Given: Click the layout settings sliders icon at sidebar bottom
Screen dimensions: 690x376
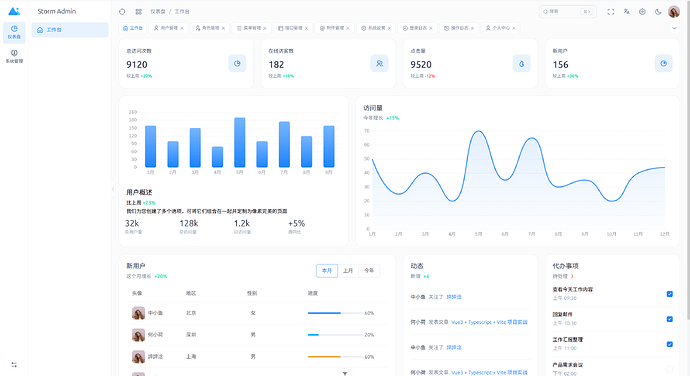Looking at the screenshot, I should pyautogui.click(x=14, y=365).
